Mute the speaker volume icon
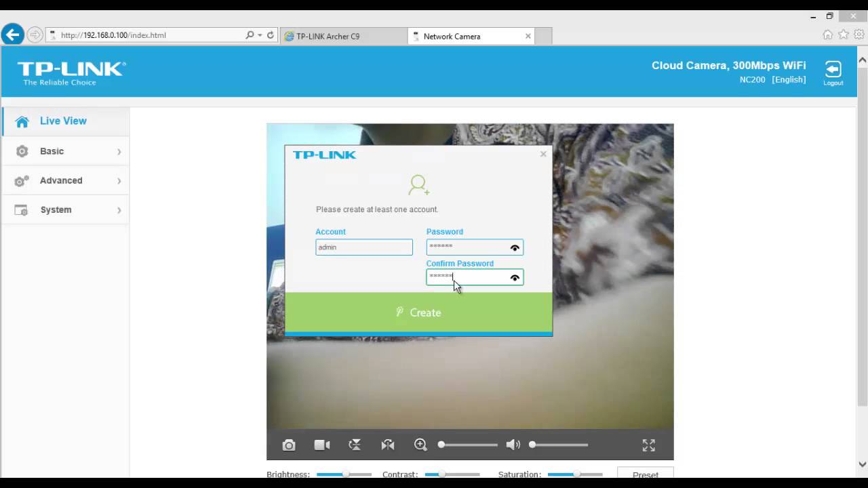This screenshot has height=488, width=868. 513,445
